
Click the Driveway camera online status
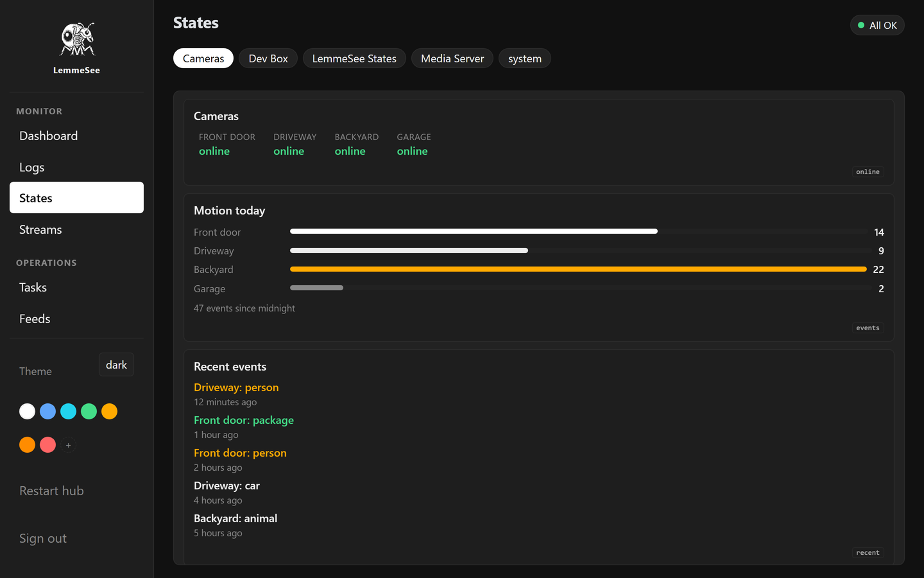point(289,151)
